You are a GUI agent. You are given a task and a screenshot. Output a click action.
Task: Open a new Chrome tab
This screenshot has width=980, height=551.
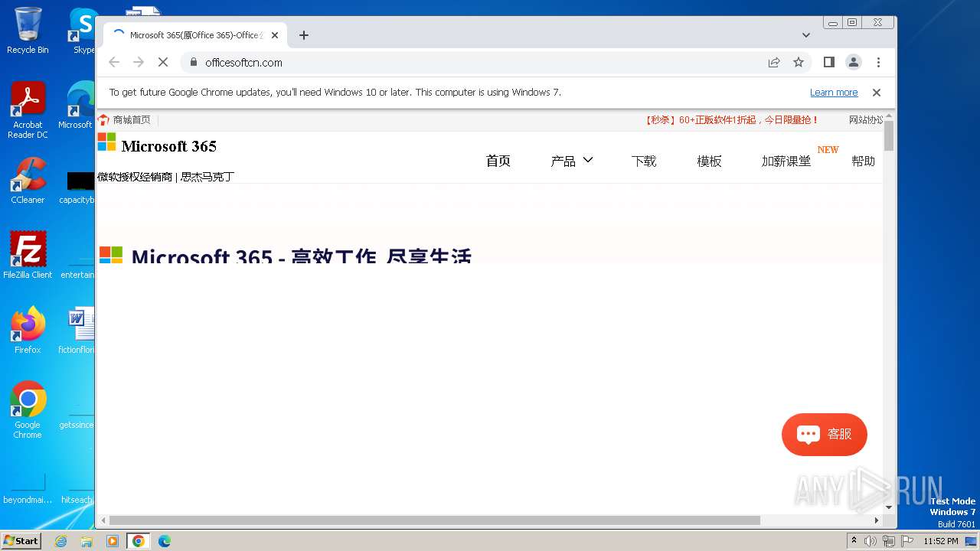[304, 35]
